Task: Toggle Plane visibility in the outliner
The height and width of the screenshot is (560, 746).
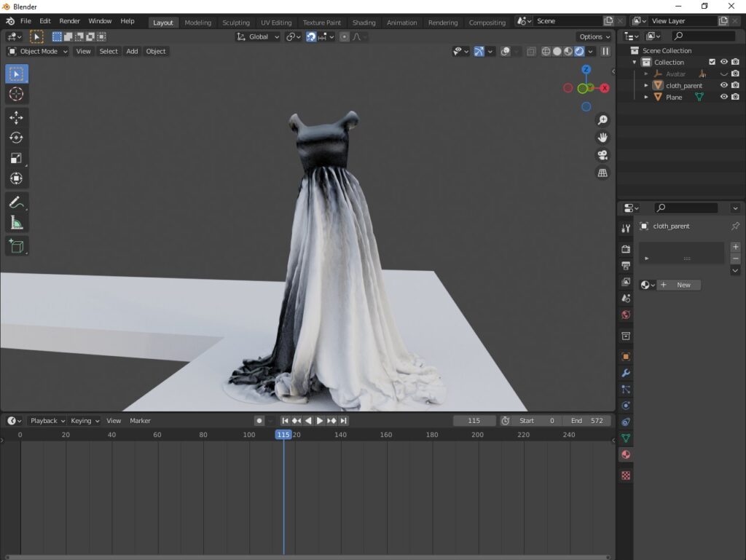Action: pyautogui.click(x=723, y=97)
